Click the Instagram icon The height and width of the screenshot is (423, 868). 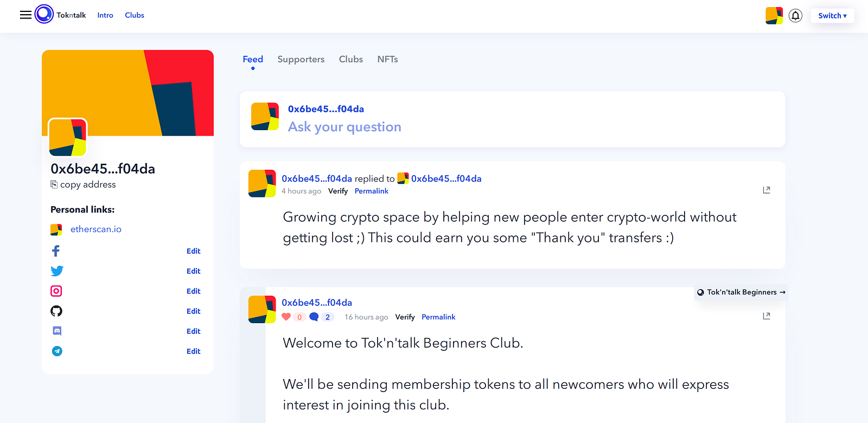coord(56,291)
